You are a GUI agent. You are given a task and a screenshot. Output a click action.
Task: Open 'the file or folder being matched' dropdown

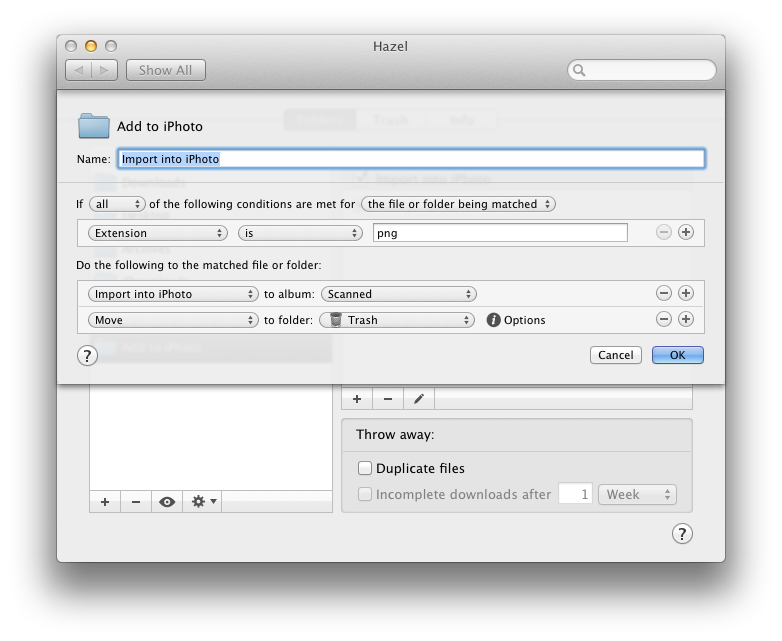point(458,204)
